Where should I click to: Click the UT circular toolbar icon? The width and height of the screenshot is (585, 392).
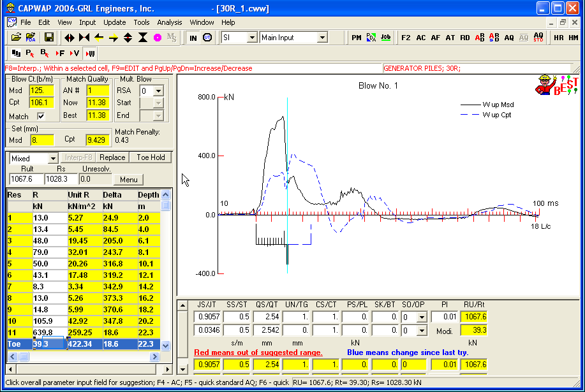pyautogui.click(x=207, y=38)
